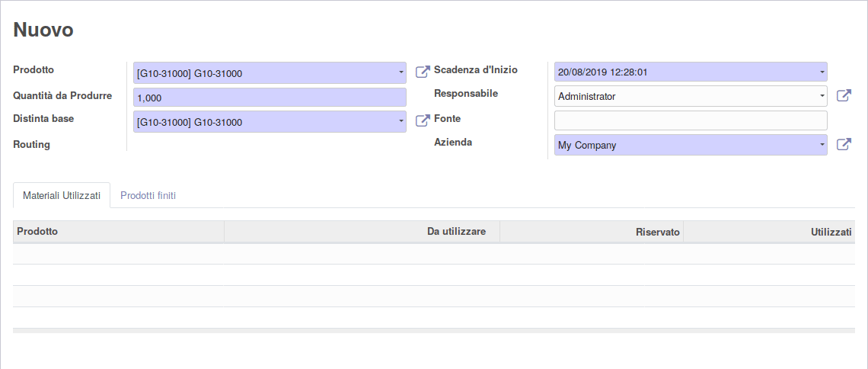Open external link icon beside Prodotto field
The height and width of the screenshot is (369, 868).
click(423, 72)
